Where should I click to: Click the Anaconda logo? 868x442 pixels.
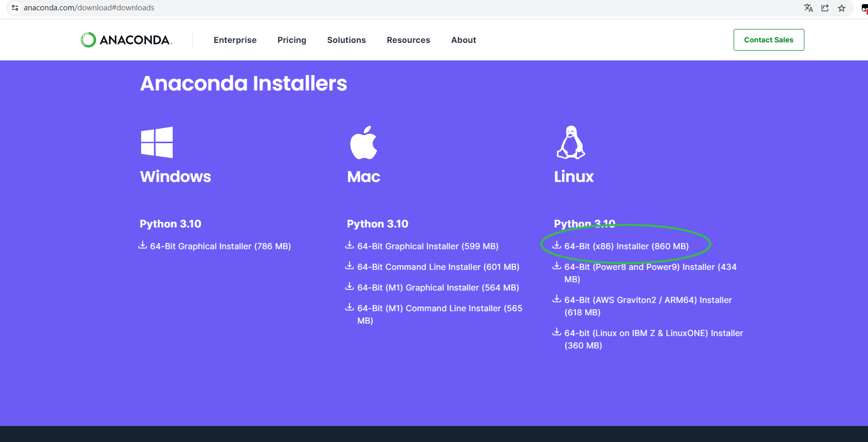pos(126,40)
